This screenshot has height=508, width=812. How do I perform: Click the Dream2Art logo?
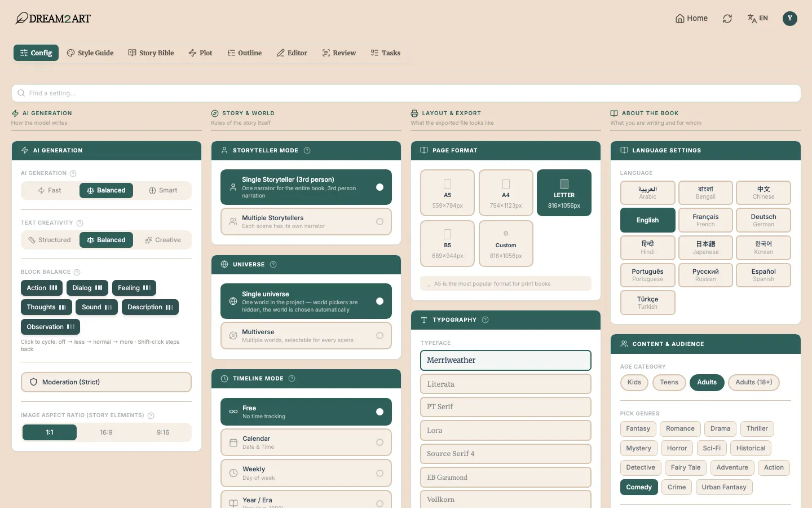(x=52, y=19)
